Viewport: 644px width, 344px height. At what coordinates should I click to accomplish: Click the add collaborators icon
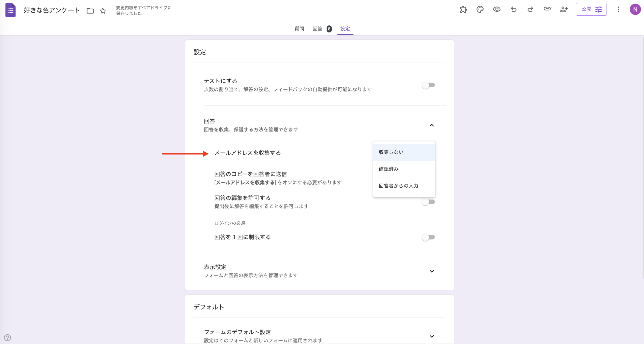pos(564,9)
